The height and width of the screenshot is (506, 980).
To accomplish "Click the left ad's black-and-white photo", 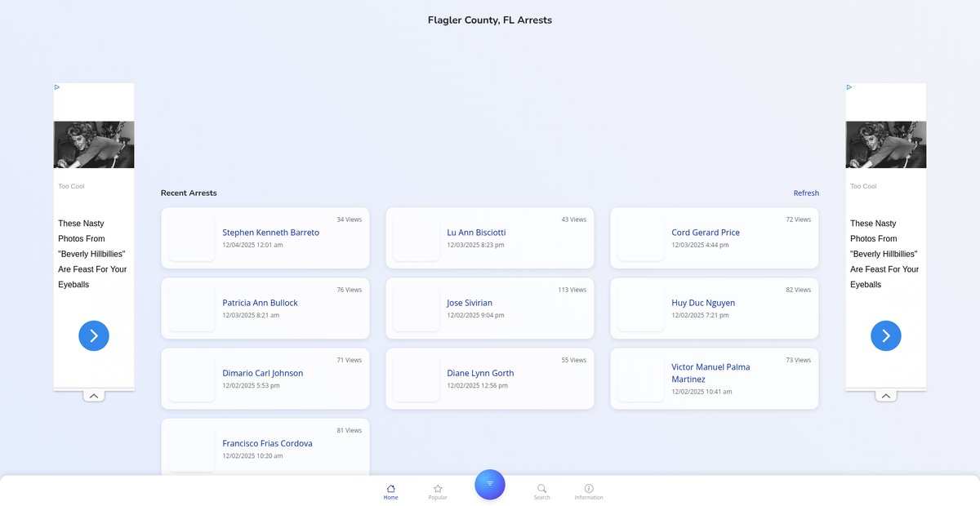I will coord(94,144).
